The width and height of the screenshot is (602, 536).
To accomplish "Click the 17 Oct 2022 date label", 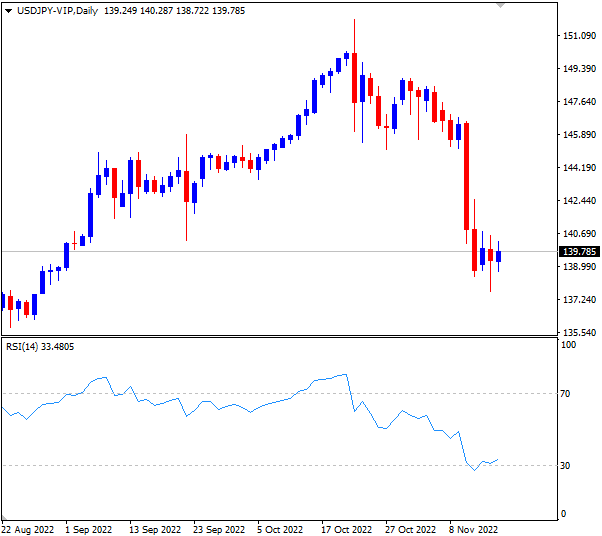I will point(347,530).
